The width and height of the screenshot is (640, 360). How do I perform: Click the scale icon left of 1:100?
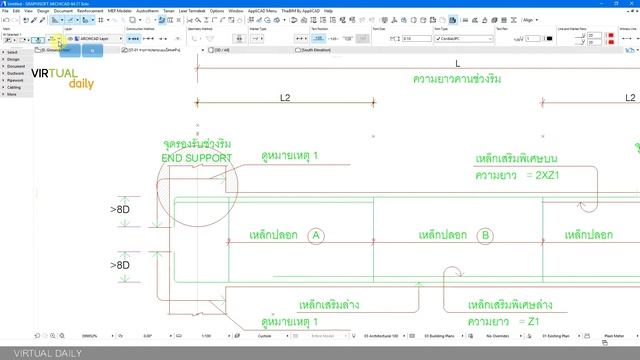179,336
